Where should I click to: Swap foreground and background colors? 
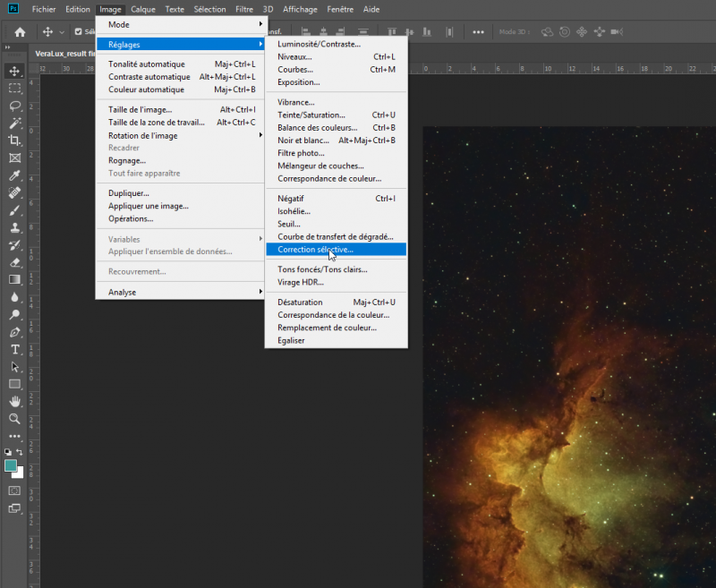pos(20,452)
